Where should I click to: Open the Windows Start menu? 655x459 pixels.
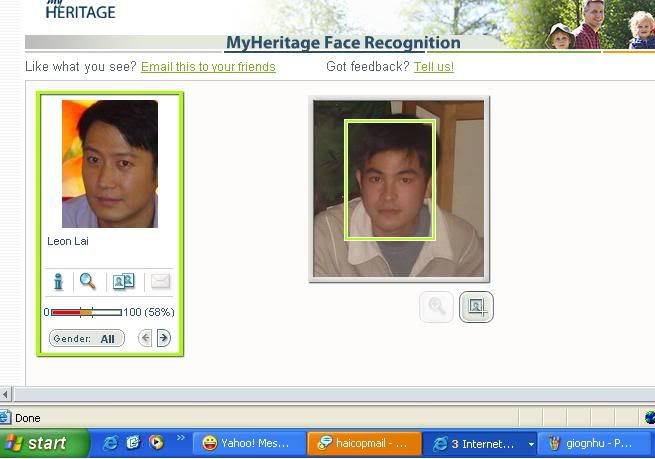[x=44, y=443]
